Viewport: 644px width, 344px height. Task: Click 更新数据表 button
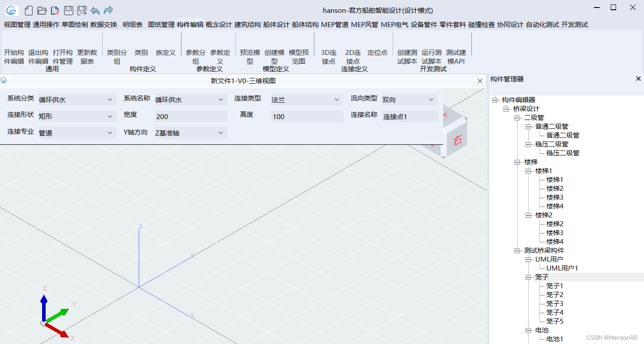tap(87, 57)
